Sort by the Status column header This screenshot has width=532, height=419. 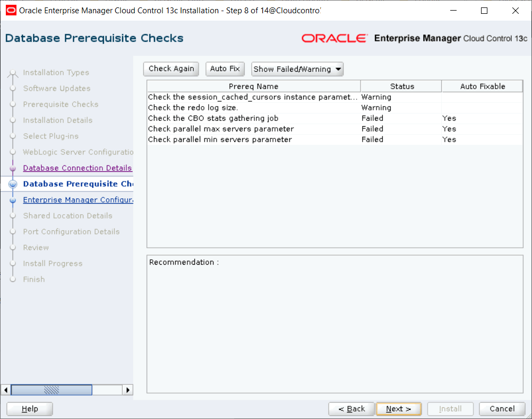click(401, 86)
